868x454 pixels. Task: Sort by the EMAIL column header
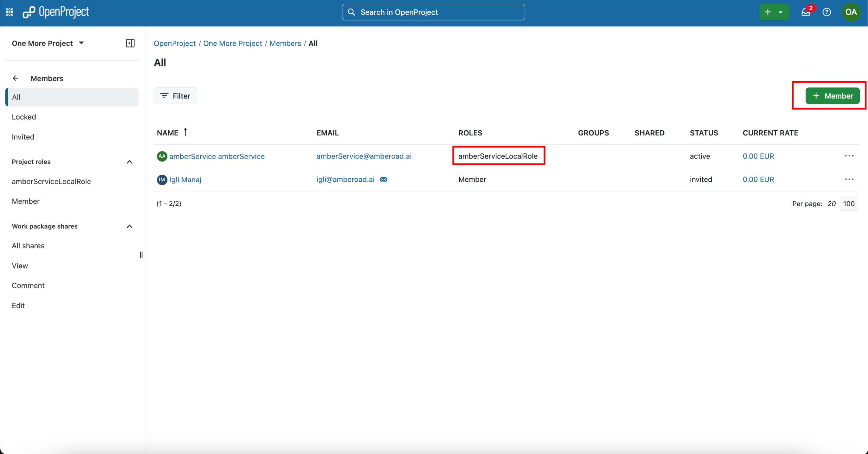click(x=328, y=133)
